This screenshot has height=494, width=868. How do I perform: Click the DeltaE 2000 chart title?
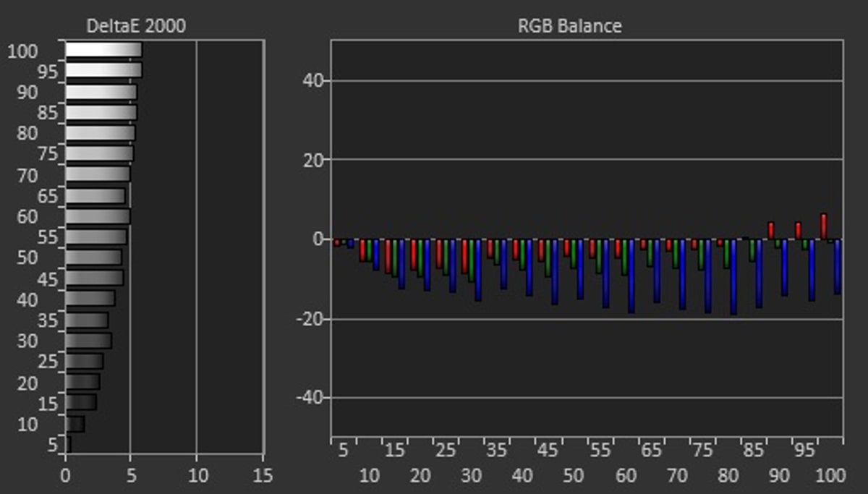pos(136,26)
